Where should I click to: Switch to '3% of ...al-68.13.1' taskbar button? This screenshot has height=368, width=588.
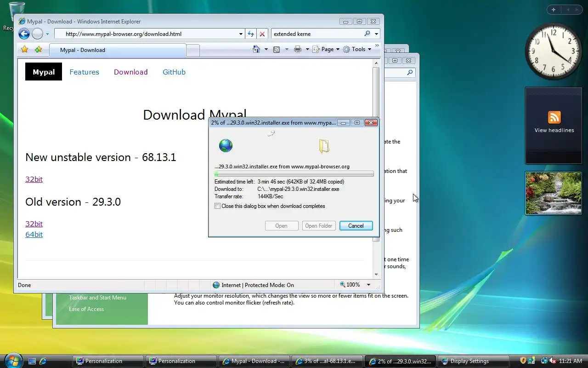(x=327, y=361)
